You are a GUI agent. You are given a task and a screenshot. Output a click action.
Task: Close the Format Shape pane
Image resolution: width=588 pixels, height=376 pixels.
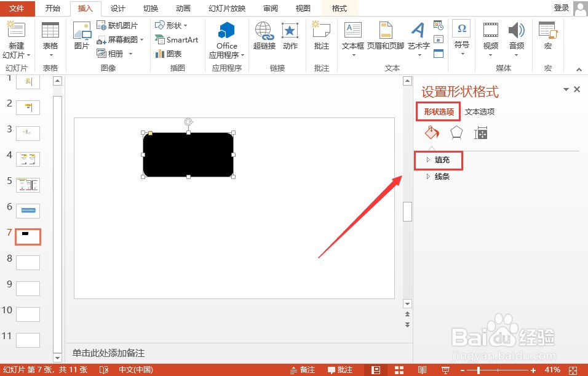tap(577, 89)
